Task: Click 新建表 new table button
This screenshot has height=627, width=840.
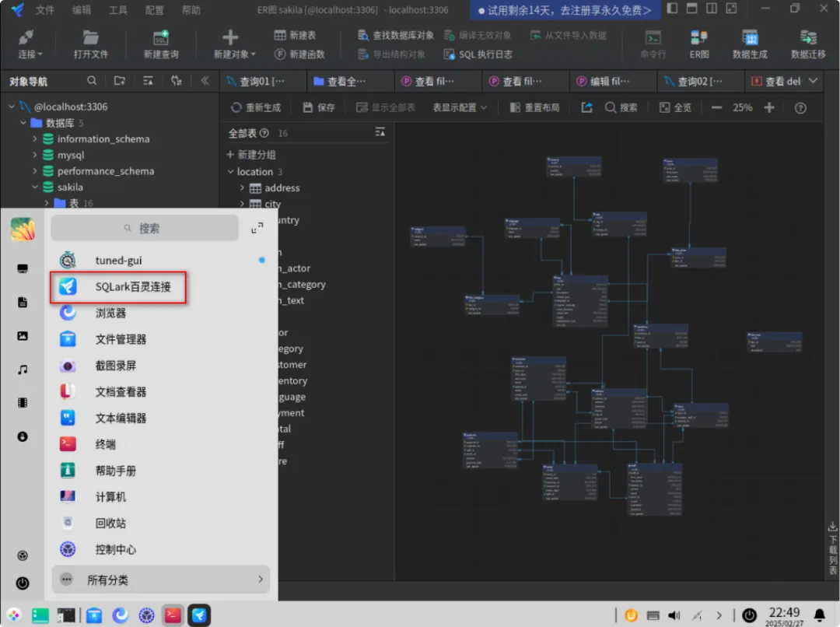Action: pos(296,35)
